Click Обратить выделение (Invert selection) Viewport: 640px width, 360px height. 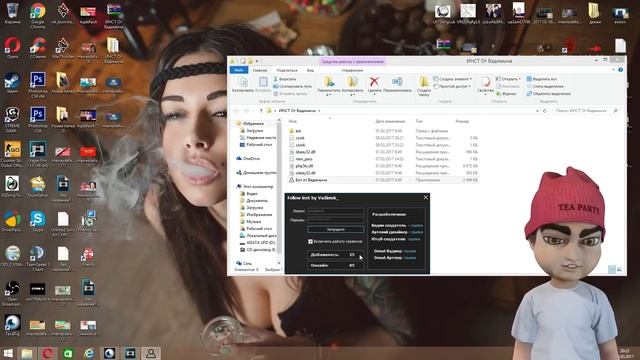[x=549, y=93]
